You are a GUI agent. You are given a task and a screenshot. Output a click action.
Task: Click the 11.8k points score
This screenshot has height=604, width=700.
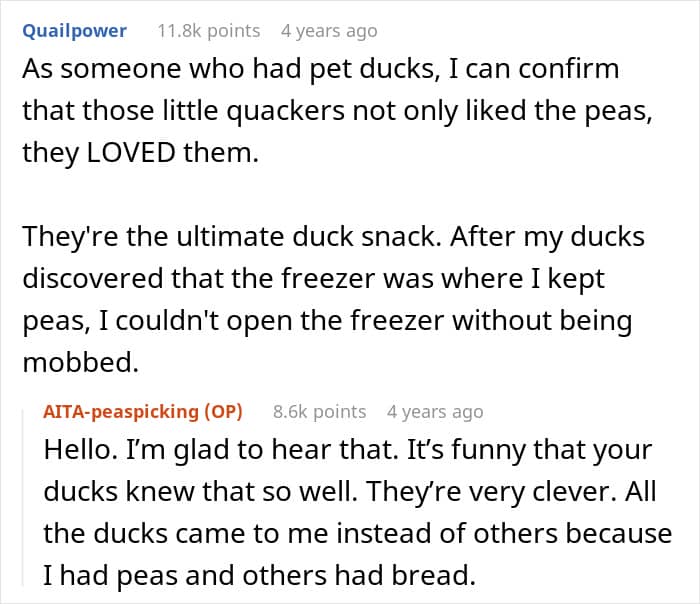click(x=208, y=31)
